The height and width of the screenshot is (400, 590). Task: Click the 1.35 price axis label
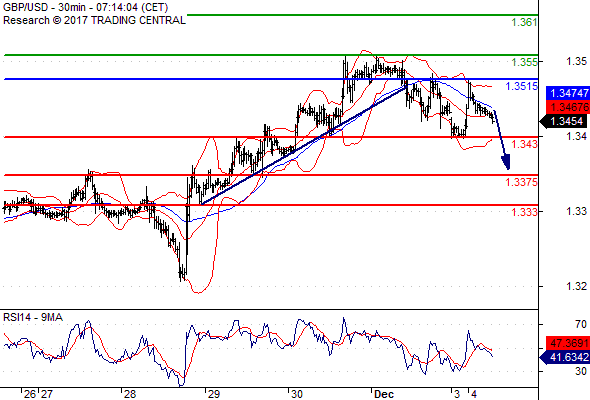576,61
